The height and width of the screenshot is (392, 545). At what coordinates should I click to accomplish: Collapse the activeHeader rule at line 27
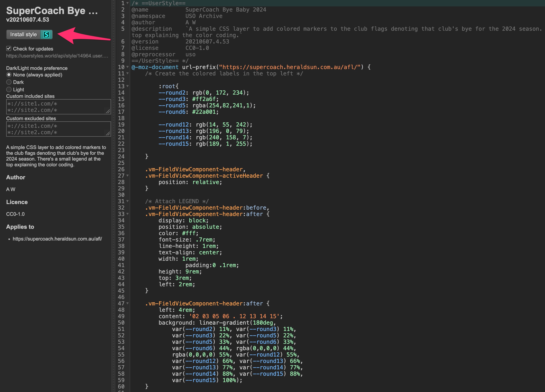[x=128, y=176]
